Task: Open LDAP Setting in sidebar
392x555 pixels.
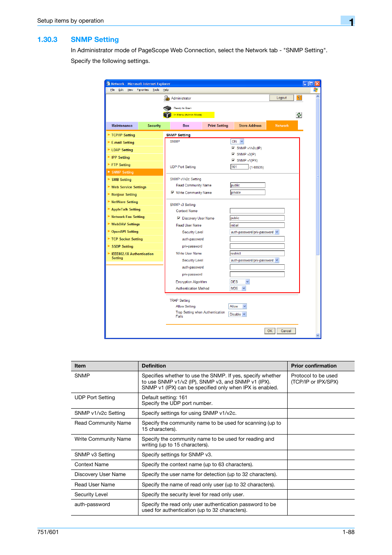Action: pos(135,150)
